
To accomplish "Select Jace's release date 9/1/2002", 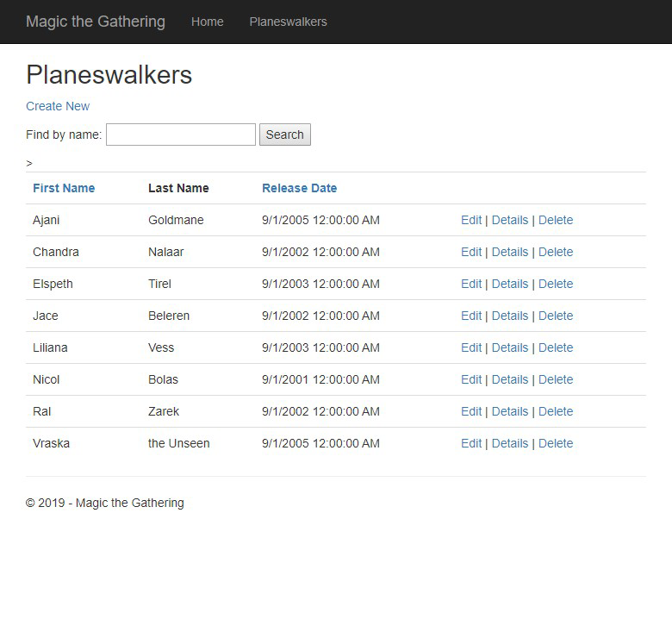I will click(x=320, y=316).
